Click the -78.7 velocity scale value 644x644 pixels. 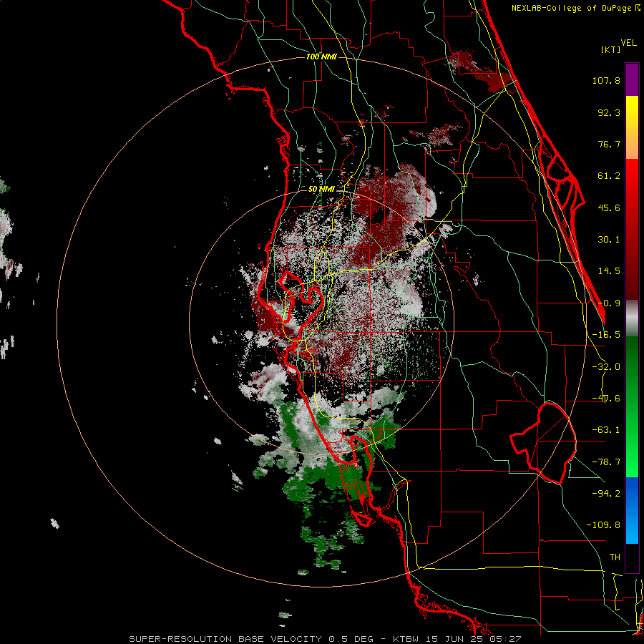click(606, 462)
